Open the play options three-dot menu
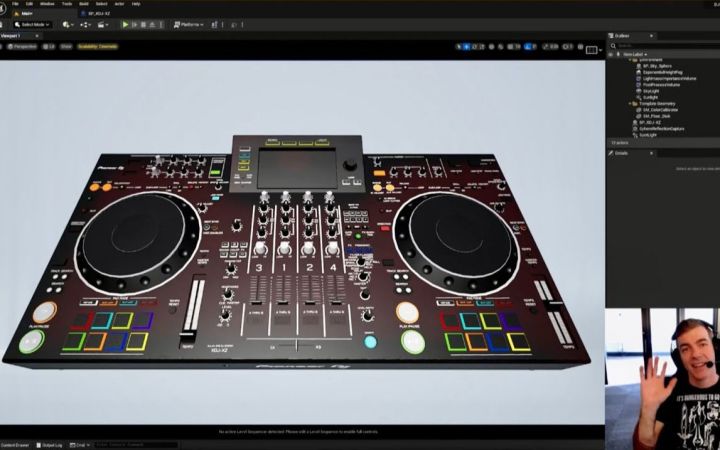 [x=161, y=24]
